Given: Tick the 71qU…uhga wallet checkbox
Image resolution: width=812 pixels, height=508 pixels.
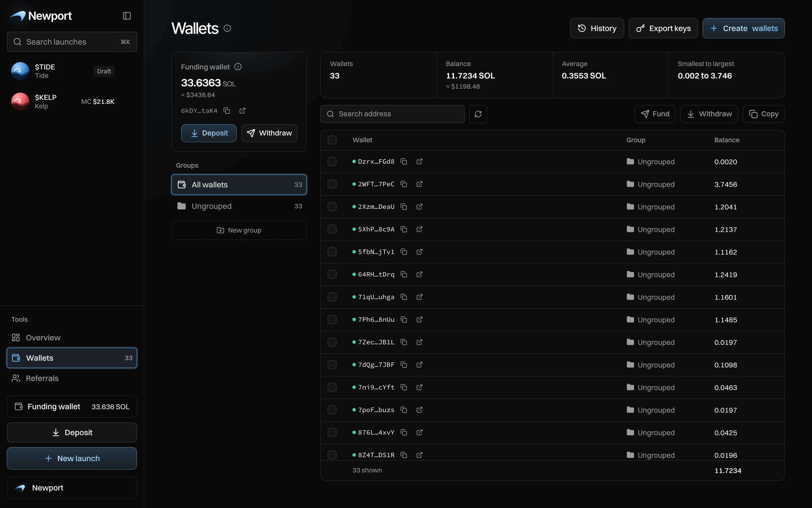Looking at the screenshot, I should point(332,297).
